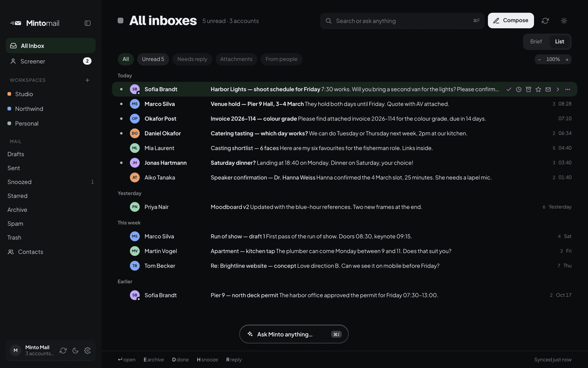The height and width of the screenshot is (368, 588).
Task: Star the Harbor Lights email
Action: [x=538, y=89]
